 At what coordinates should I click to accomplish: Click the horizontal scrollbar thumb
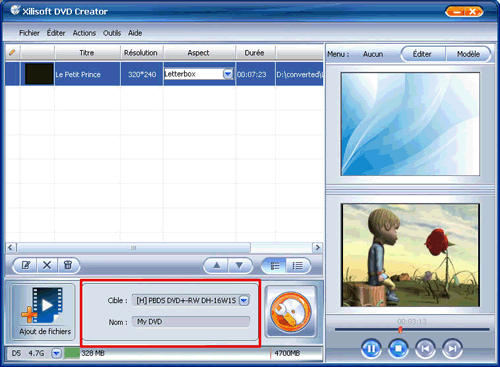pos(133,247)
